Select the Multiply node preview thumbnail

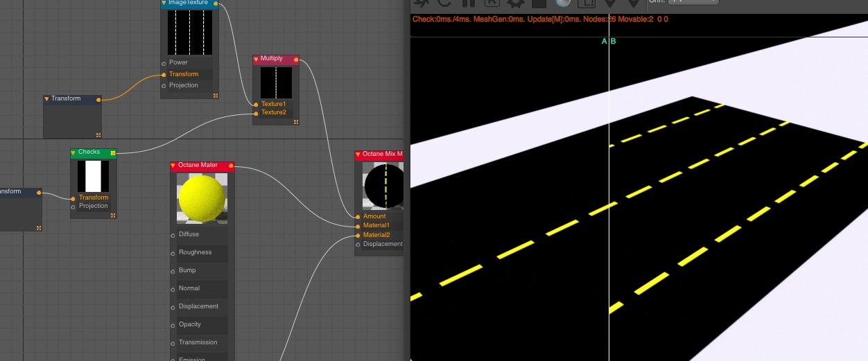tap(276, 82)
